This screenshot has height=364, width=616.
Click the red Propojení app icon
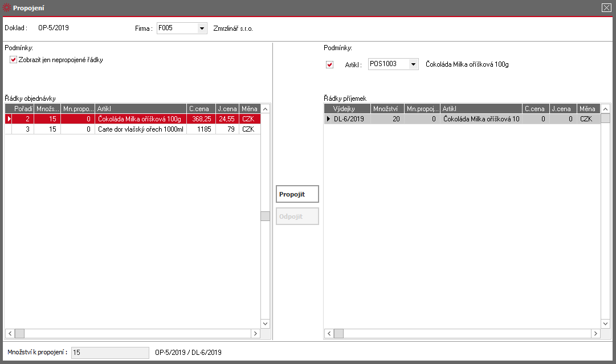point(7,7)
